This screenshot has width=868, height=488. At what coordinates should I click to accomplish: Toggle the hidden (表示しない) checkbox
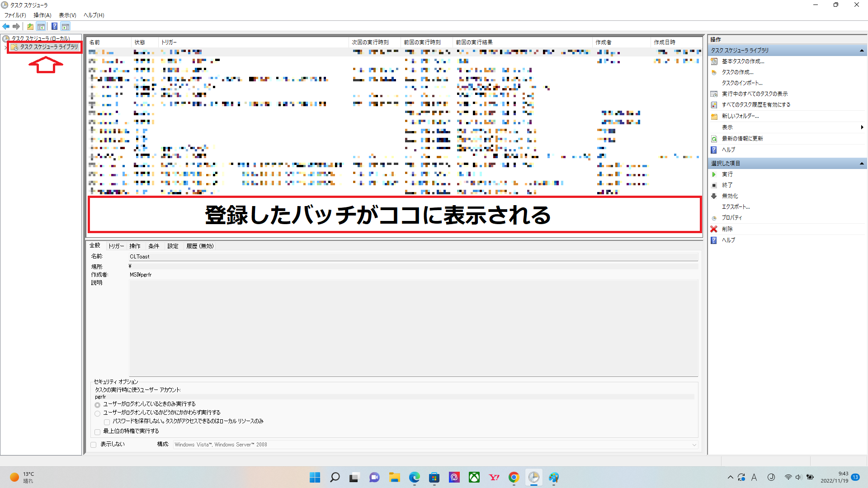click(94, 445)
